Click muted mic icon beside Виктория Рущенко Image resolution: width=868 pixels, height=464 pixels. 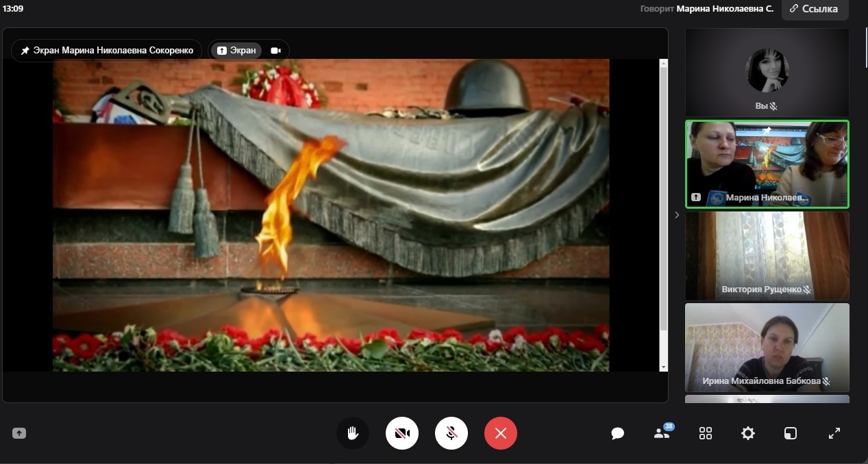tap(808, 289)
